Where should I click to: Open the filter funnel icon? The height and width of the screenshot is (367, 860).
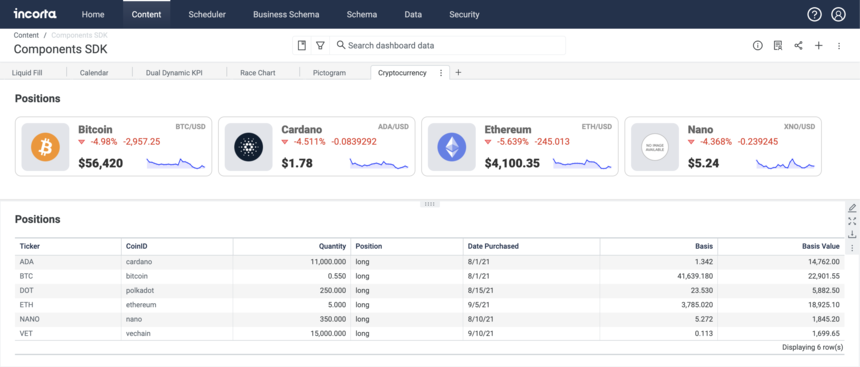coord(320,46)
